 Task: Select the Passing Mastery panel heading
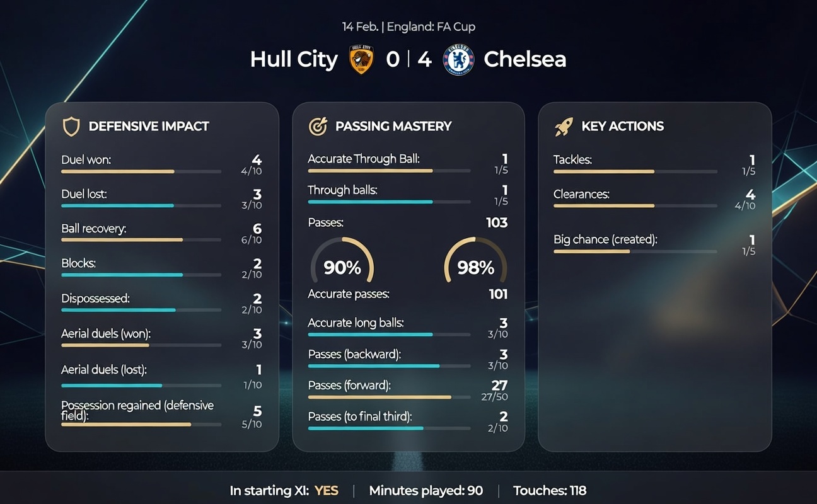(393, 127)
